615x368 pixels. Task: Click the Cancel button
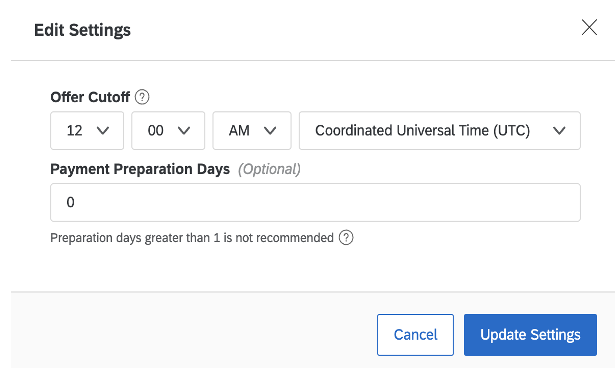(x=415, y=335)
